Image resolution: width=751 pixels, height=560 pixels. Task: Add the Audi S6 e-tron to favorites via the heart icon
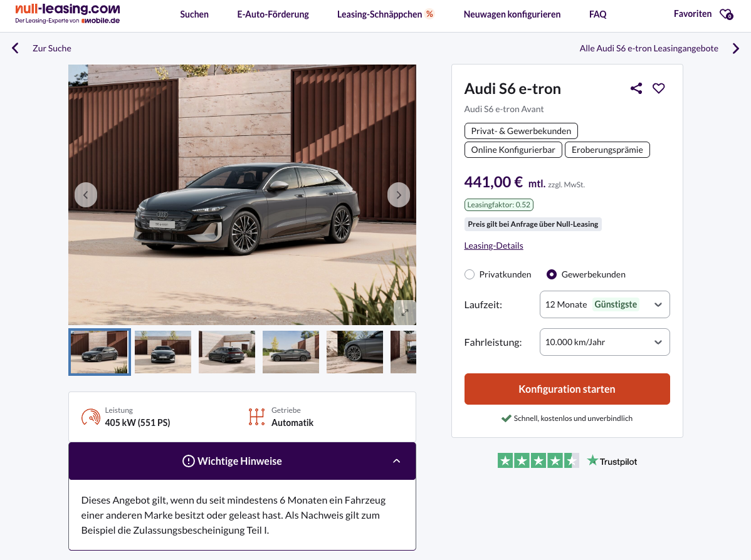tap(658, 88)
